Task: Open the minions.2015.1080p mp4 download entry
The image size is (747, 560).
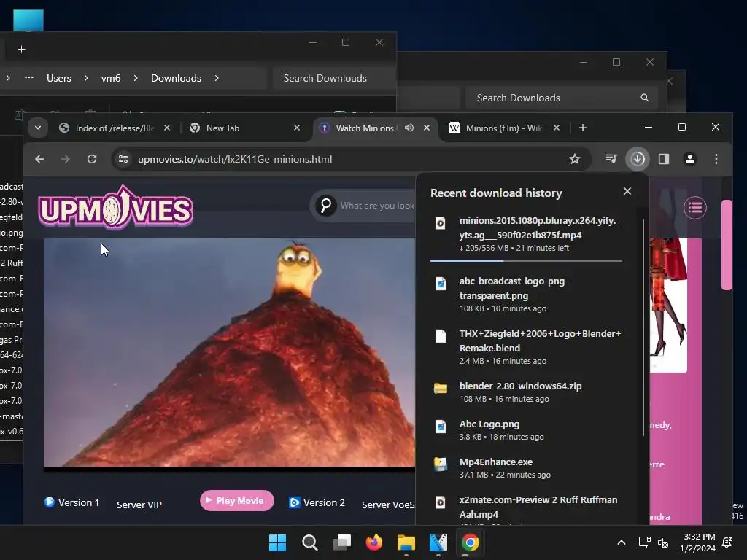Action: pos(527,234)
